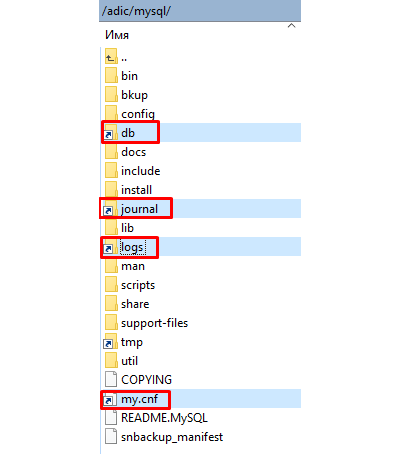The height and width of the screenshot is (454, 412).
Task: Click the snbackup_manifest file icon
Action: [111, 436]
